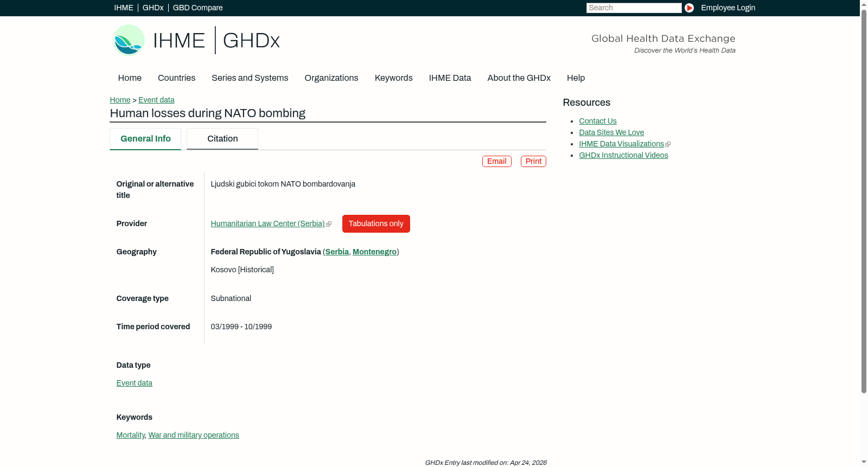Open the IHME Data menu
This screenshot has width=868, height=467.
click(x=450, y=78)
